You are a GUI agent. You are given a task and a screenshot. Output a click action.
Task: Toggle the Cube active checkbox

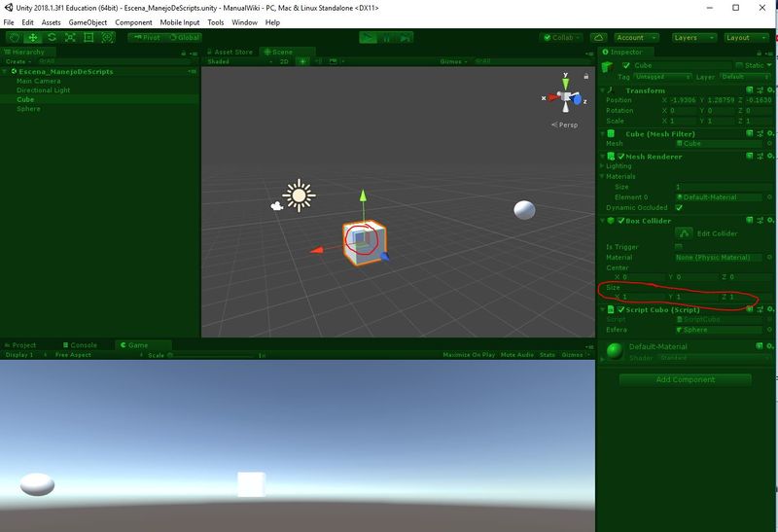pos(625,65)
